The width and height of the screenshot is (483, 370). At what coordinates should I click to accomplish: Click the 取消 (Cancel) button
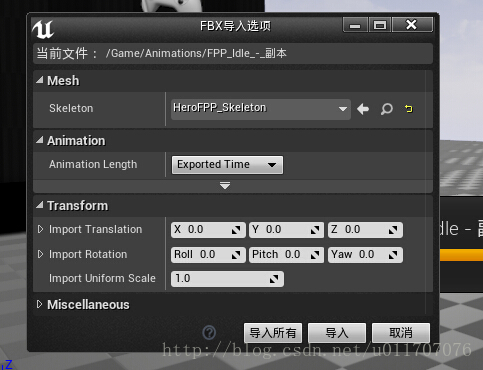coord(401,333)
